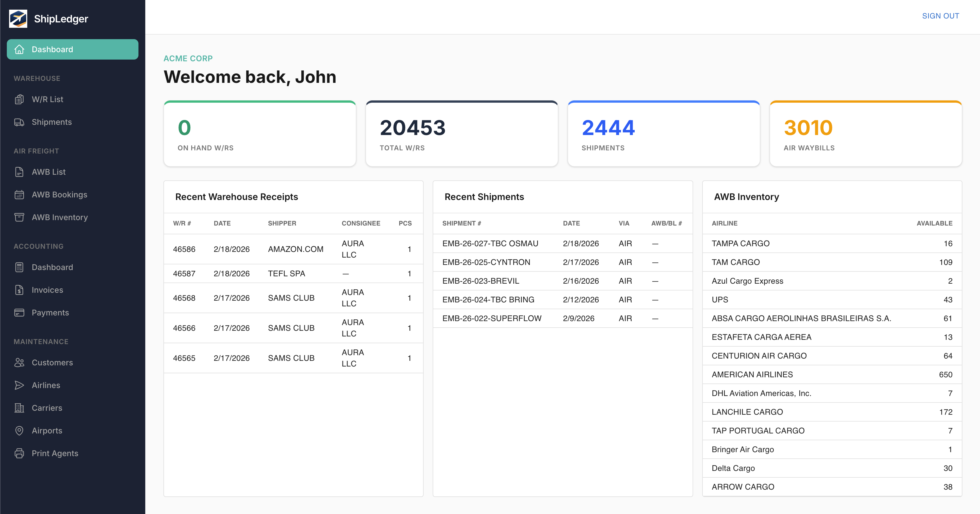Select the Airlines paper plane icon
Viewport: 980px width, 514px height.
(19, 385)
